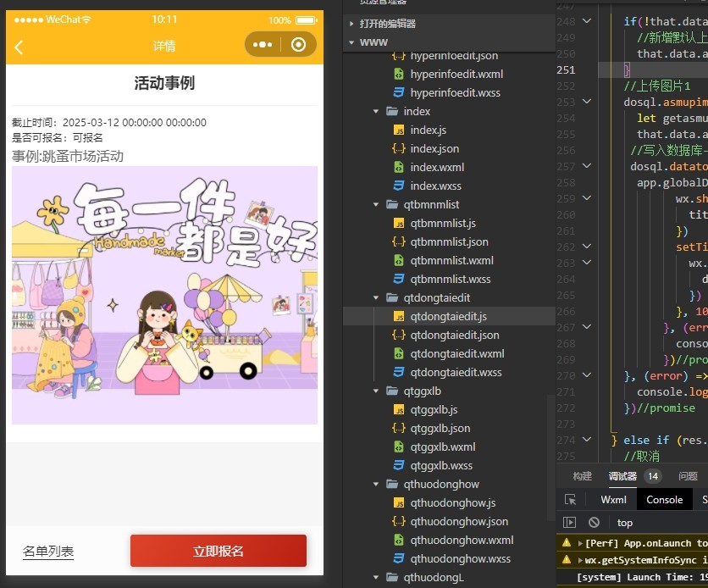Open qtbmnmlist.wxss file
Viewport: 708px width, 588px height.
(451, 279)
